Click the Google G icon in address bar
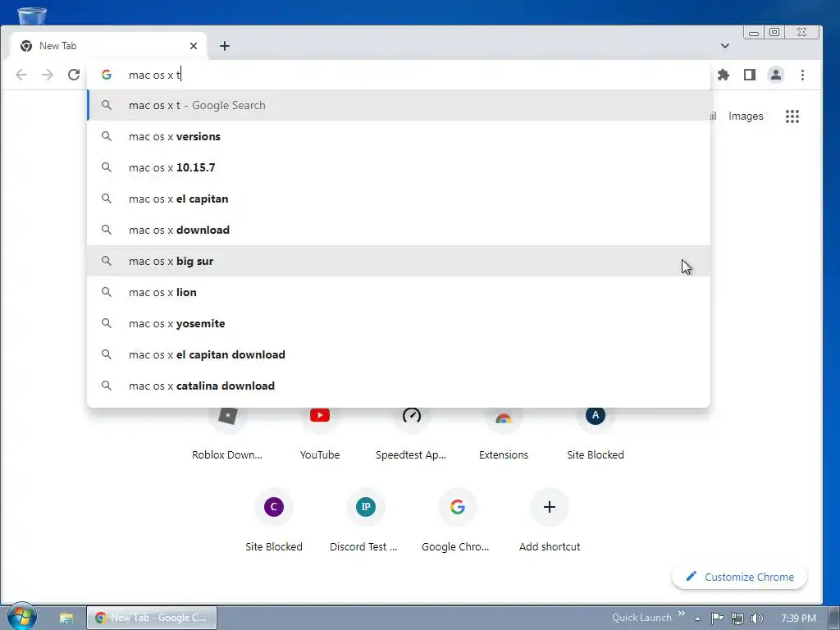 [x=107, y=75]
